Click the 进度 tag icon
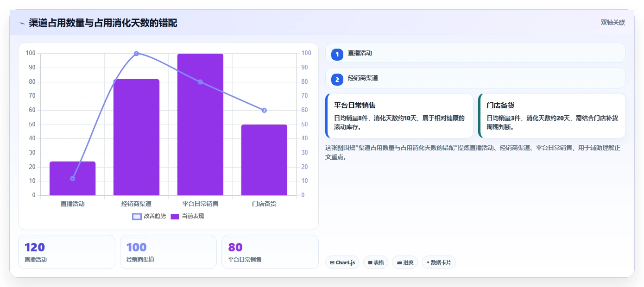This screenshot has width=644, height=287. [x=399, y=263]
